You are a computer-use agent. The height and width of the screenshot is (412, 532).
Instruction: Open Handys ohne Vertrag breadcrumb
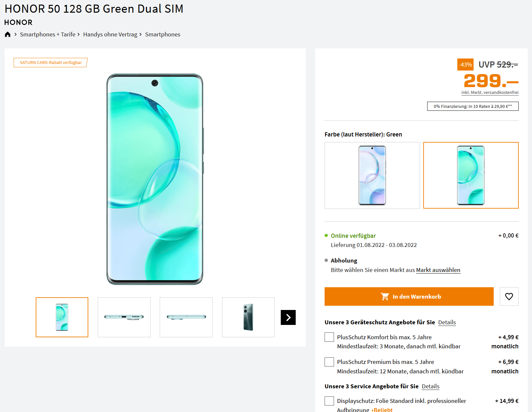(x=110, y=34)
